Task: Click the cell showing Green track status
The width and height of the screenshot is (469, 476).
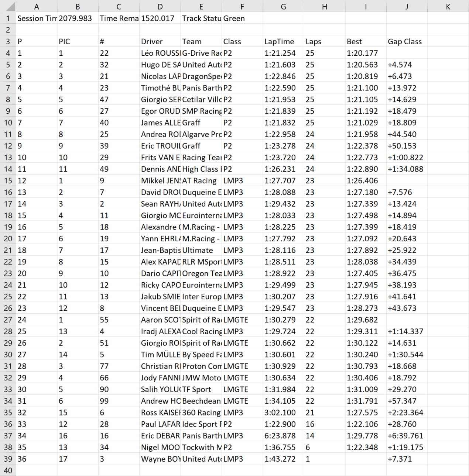Action: click(242, 18)
